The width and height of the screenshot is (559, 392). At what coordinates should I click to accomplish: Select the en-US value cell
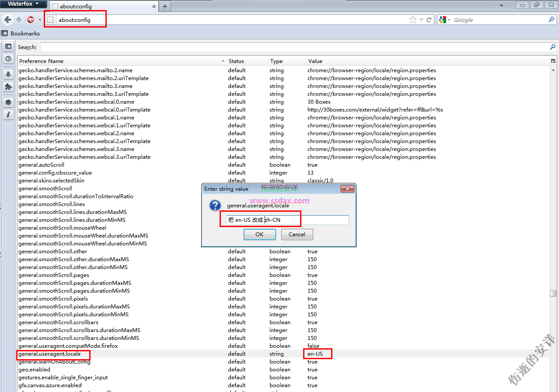pyautogui.click(x=315, y=353)
